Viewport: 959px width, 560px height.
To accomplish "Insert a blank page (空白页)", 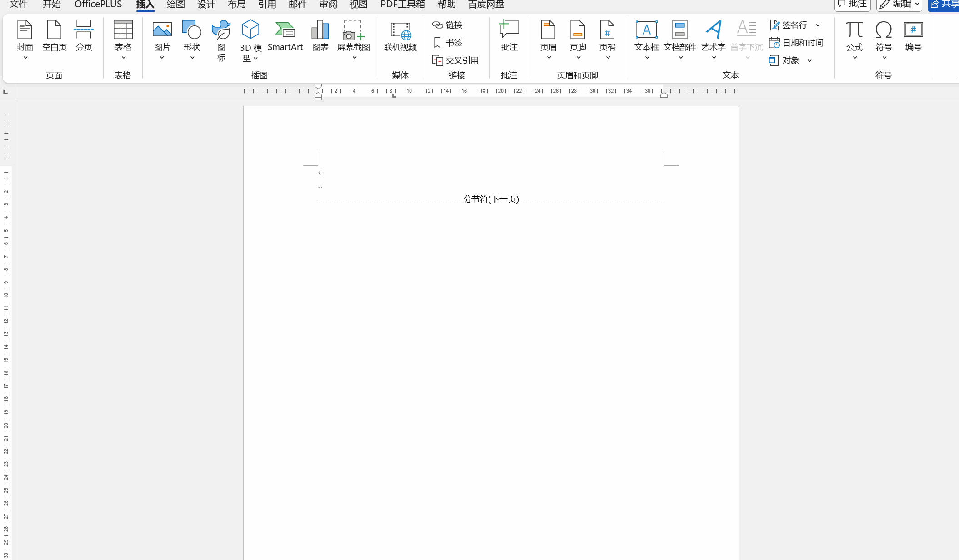I will 54,35.
